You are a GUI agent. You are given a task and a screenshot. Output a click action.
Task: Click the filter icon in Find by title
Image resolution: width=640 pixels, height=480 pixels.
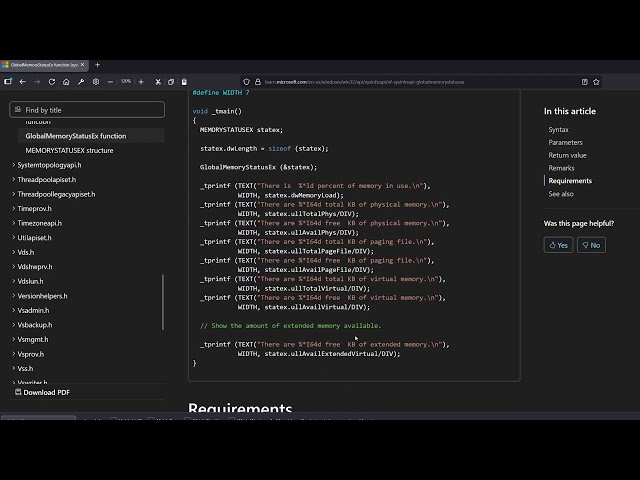pyautogui.click(x=18, y=109)
